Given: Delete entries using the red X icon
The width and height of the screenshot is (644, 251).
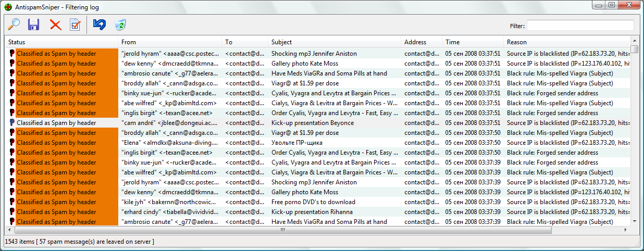Looking at the screenshot, I should click(x=55, y=24).
